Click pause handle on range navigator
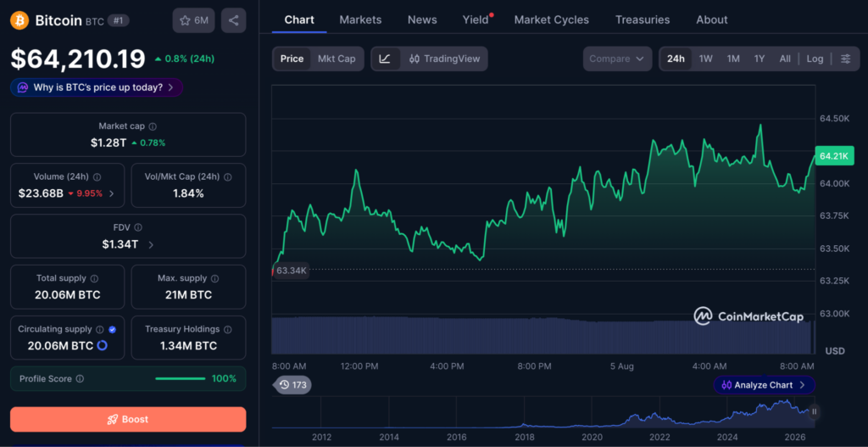The width and height of the screenshot is (868, 447). pos(814,411)
